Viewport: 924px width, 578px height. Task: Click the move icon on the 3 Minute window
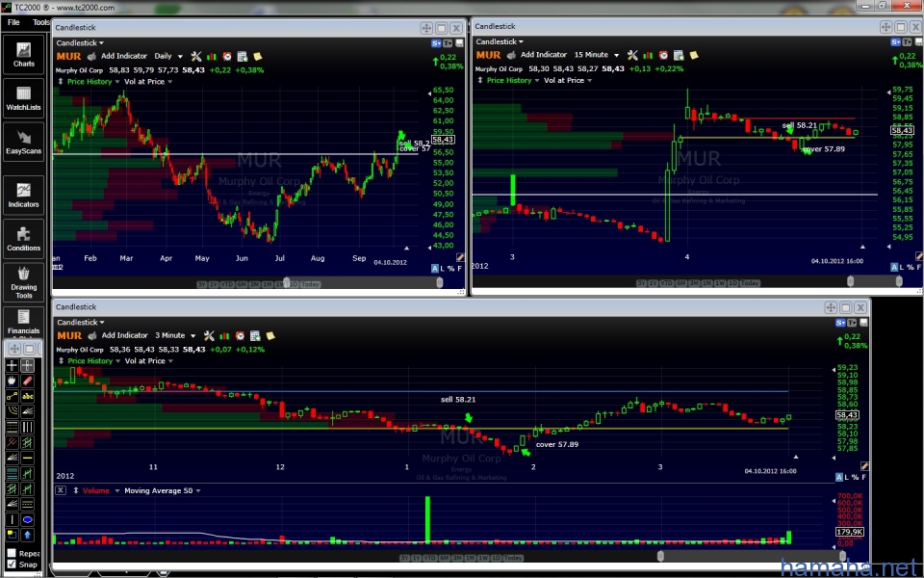point(831,307)
